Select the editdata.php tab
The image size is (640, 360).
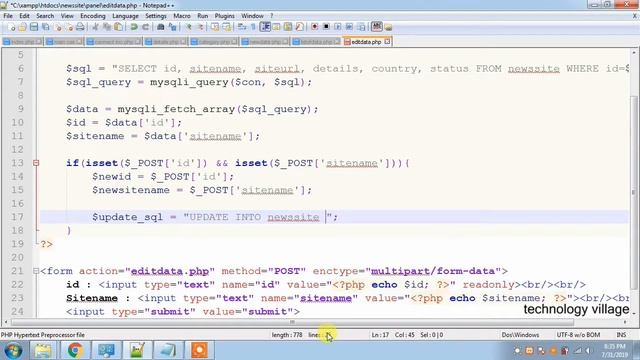(366, 42)
